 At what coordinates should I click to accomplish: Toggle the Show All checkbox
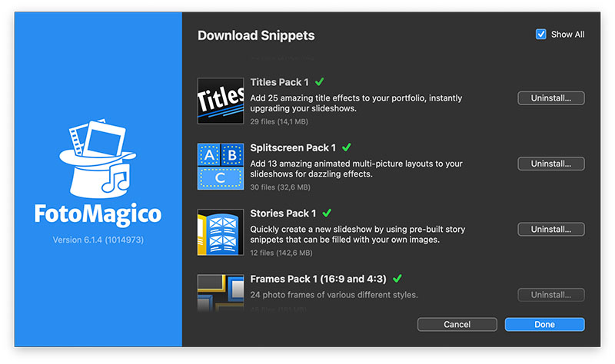pos(541,35)
